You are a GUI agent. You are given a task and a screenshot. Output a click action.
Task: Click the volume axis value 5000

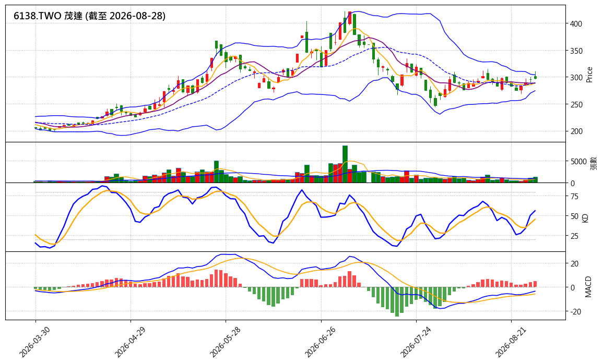click(578, 162)
